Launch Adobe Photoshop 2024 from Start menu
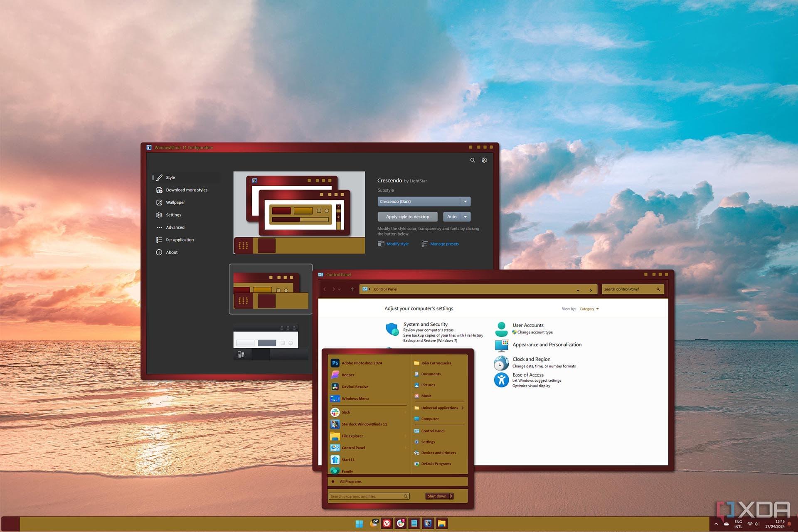798x532 pixels. click(x=362, y=363)
